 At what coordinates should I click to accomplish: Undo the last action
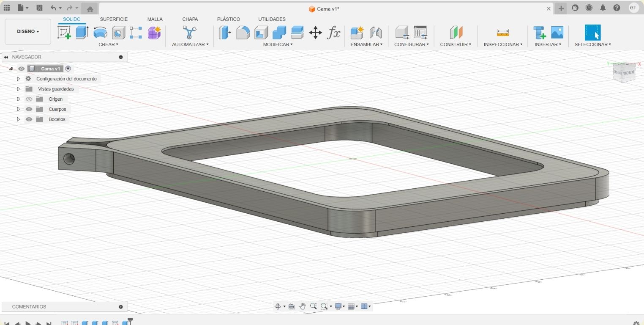point(53,8)
